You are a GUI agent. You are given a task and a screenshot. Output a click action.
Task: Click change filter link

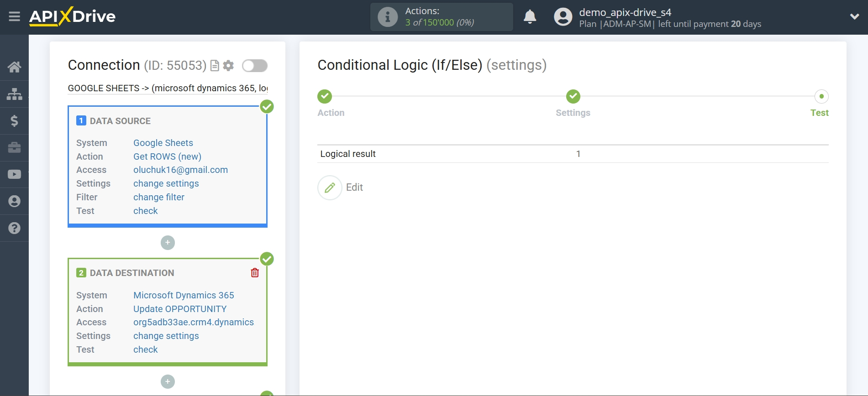(159, 197)
